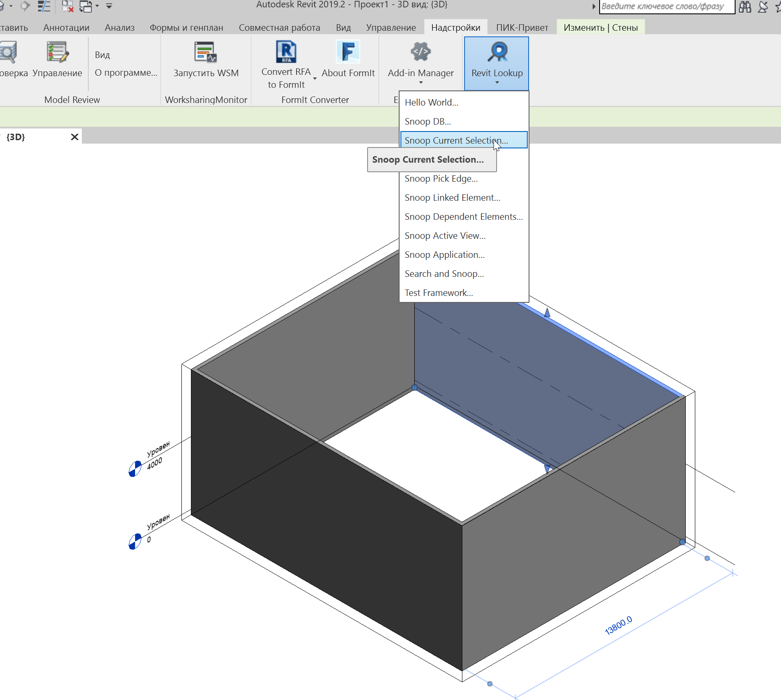Choose Snoop Current Selection... in the menu

point(464,140)
